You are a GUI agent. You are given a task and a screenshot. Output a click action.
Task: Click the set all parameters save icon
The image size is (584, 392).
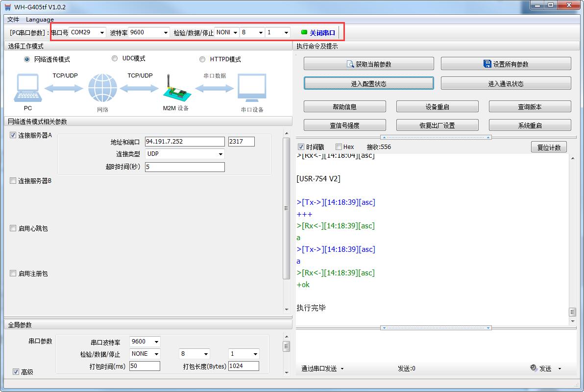point(487,64)
